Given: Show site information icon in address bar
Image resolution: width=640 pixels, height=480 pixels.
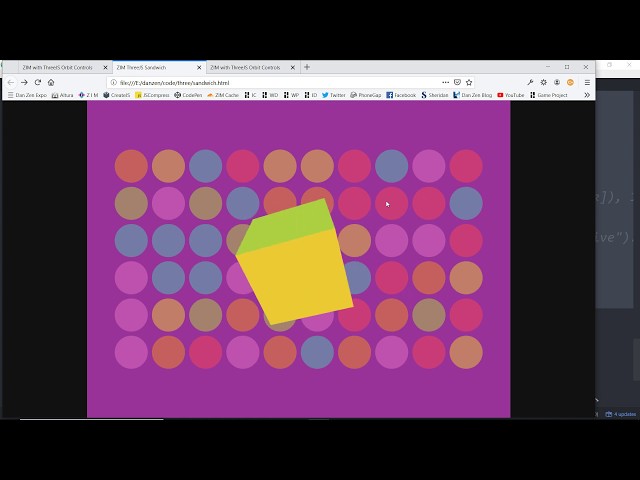Looking at the screenshot, I should 114,82.
